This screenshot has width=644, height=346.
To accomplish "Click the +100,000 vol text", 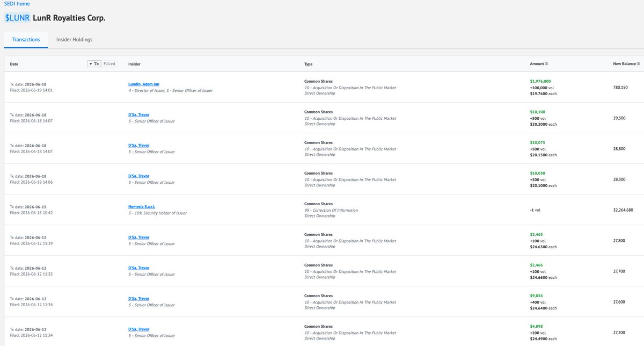I will click(539, 88).
